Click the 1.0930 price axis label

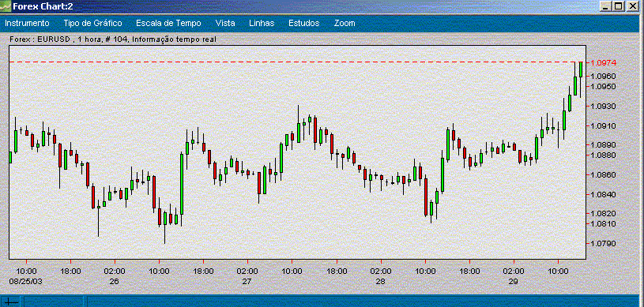point(604,106)
